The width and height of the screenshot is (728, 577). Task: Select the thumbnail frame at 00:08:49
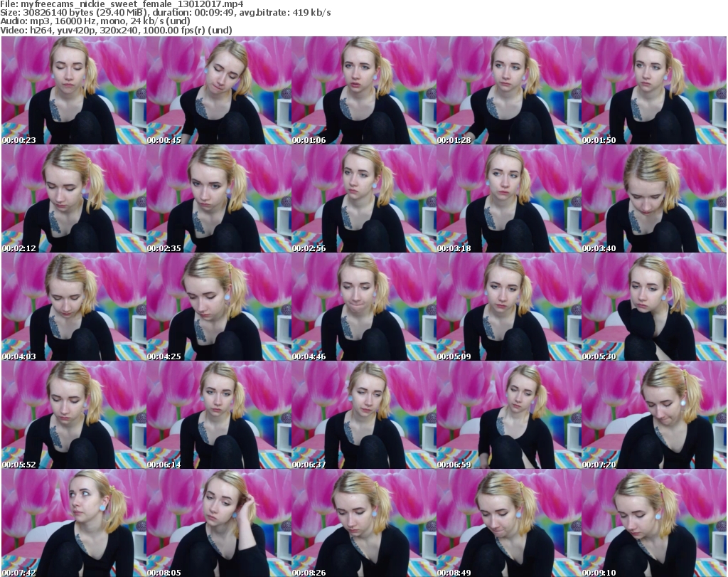pos(509,523)
